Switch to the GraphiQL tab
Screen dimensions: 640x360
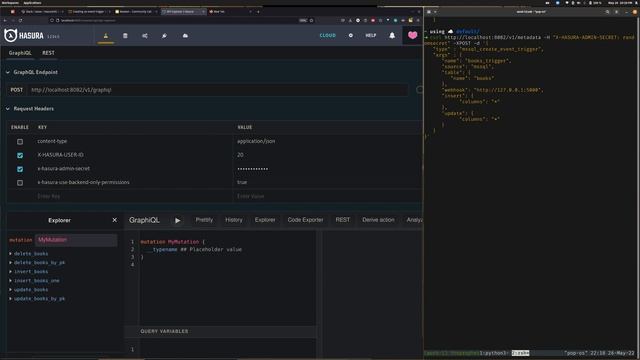pyautogui.click(x=20, y=53)
